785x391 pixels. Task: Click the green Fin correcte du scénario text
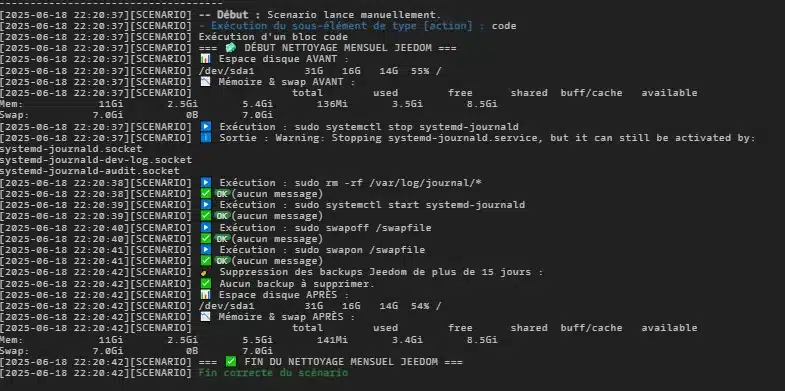click(x=273, y=373)
